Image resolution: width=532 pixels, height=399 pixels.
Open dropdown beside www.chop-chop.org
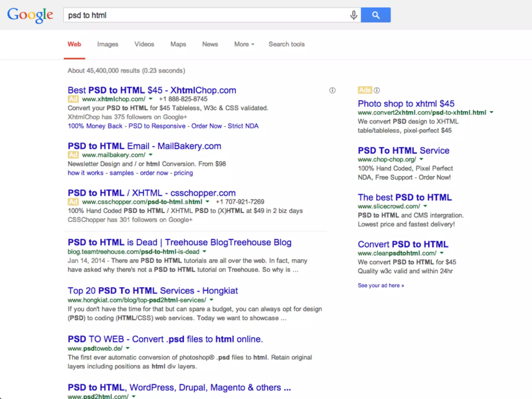tap(421, 159)
